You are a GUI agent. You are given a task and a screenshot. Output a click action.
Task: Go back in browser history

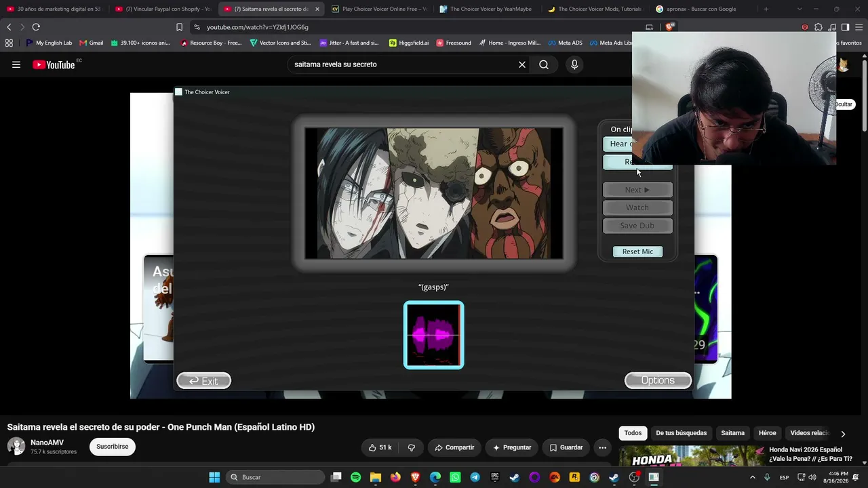9,27
